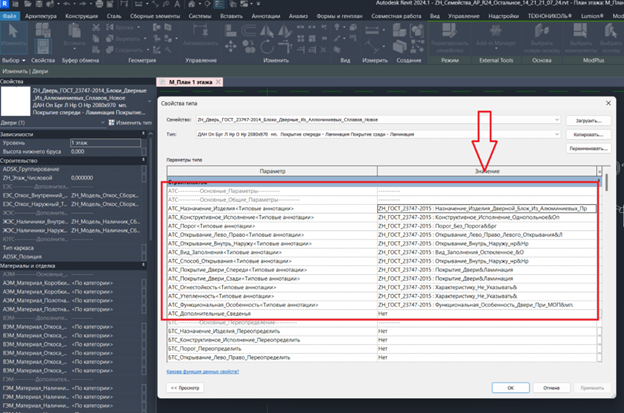The width and height of the screenshot is (624, 413).
Task: Switch to the Архитектура ribbon tab
Action: [x=41, y=16]
